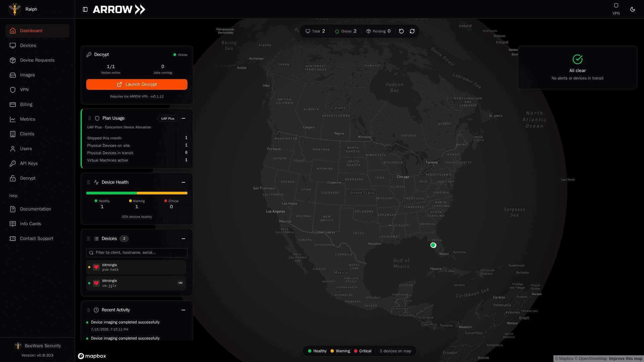Click the All clear checkmark icon
The height and width of the screenshot is (362, 644).
coord(578,59)
